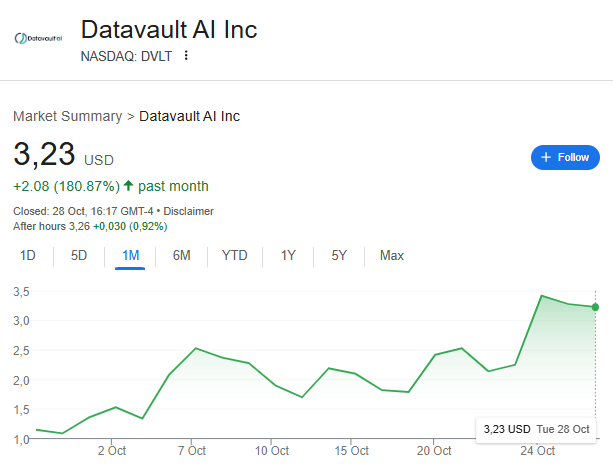
Task: Open the Market Summary breadcrumb link
Action: coord(67,116)
